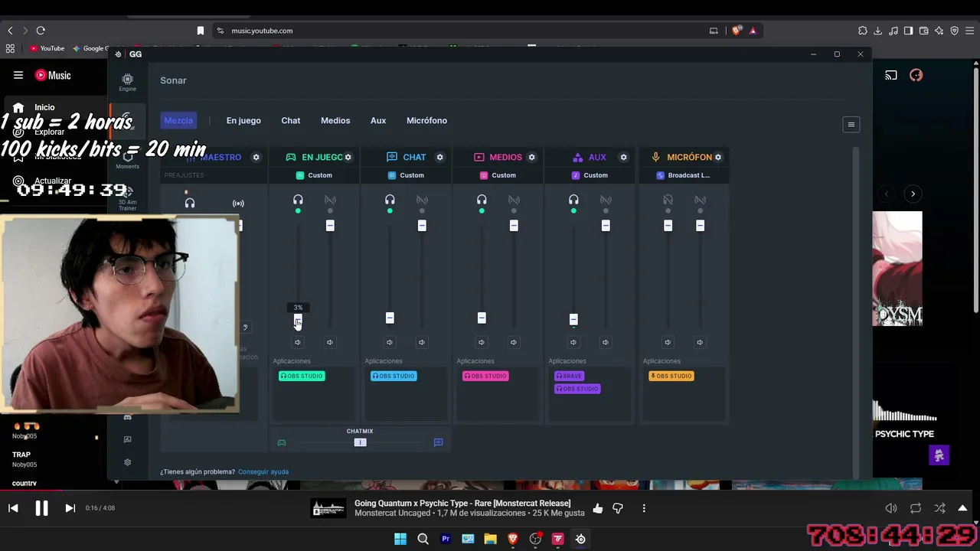Open EN JUEGO preset dropdown showing Custom
Screen dimensions: 980x551
click(x=314, y=175)
